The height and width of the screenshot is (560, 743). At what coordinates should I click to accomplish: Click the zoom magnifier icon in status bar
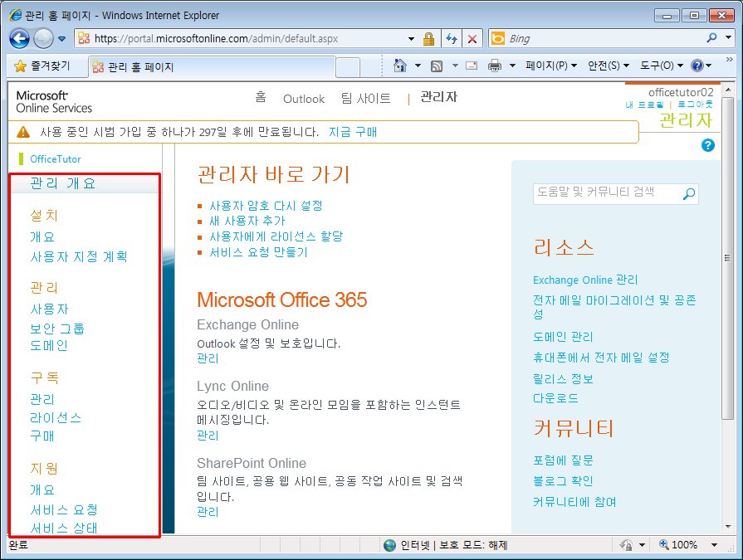click(664, 544)
